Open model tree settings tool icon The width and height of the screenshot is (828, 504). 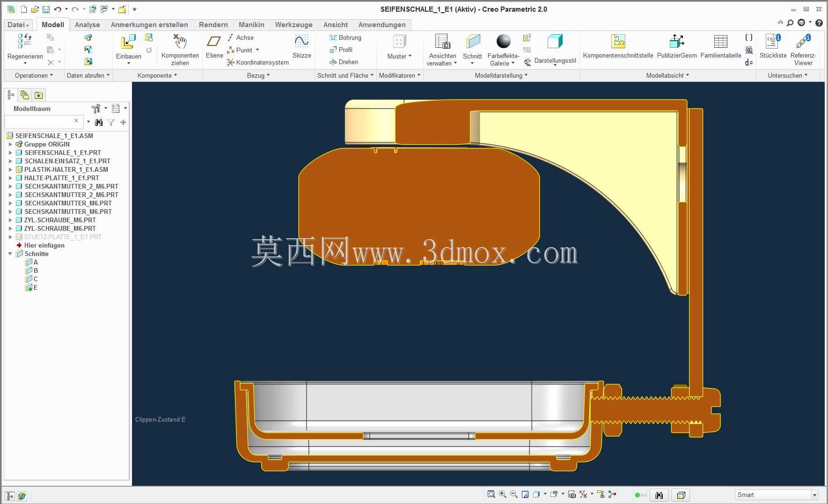[x=96, y=109]
